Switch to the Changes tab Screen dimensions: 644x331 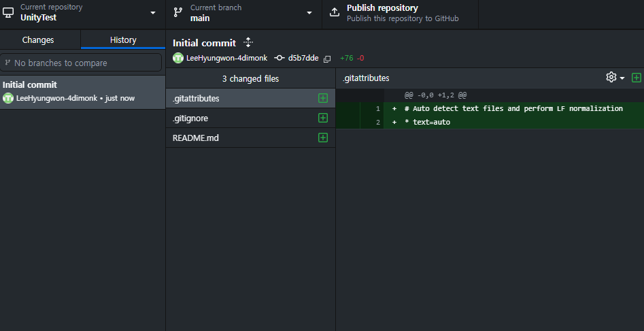(38, 40)
